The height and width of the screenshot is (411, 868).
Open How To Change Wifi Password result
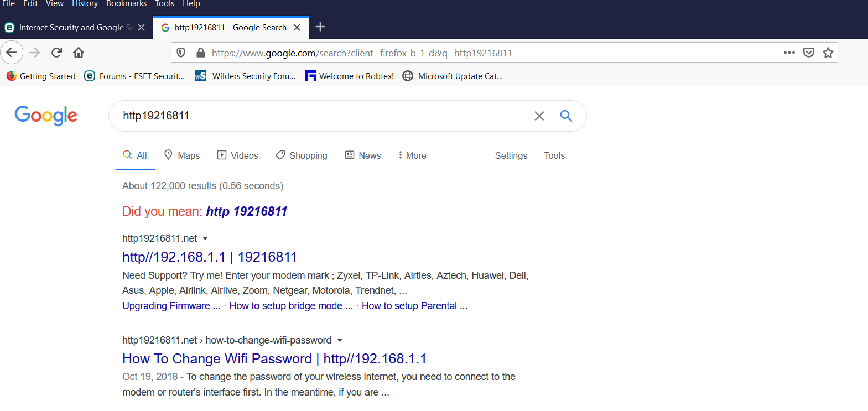pos(274,358)
